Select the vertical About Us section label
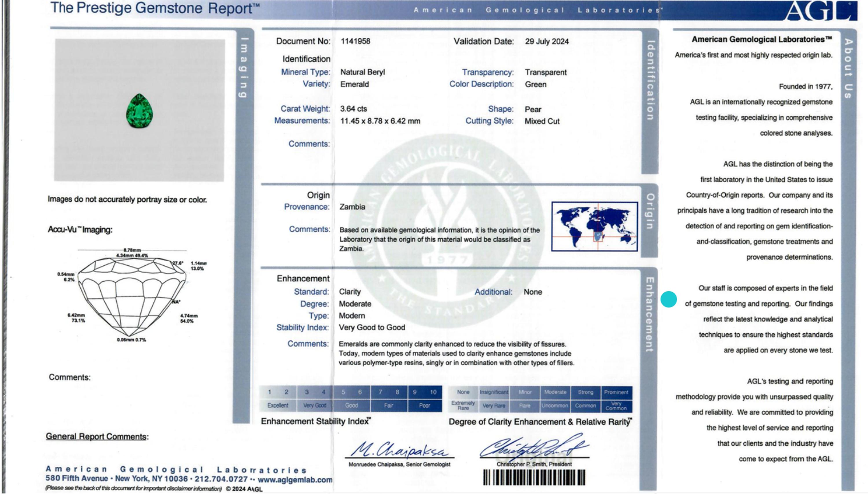 click(x=848, y=69)
